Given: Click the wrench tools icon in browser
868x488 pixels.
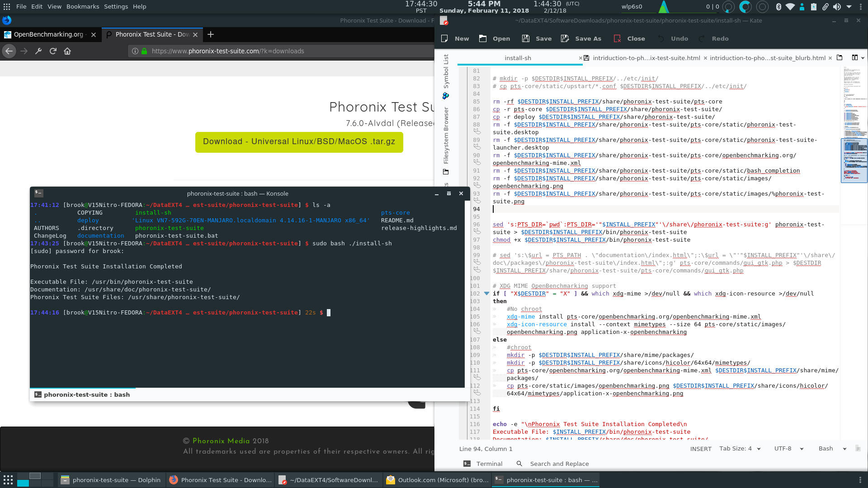Looking at the screenshot, I should [x=38, y=51].
